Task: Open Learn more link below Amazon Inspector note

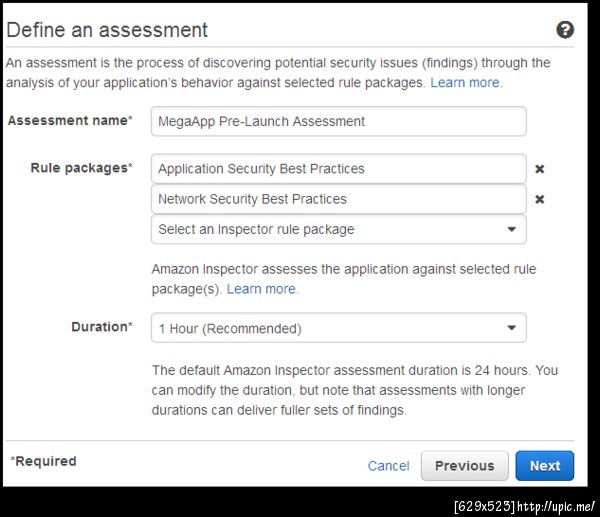Action: pyautogui.click(x=262, y=289)
